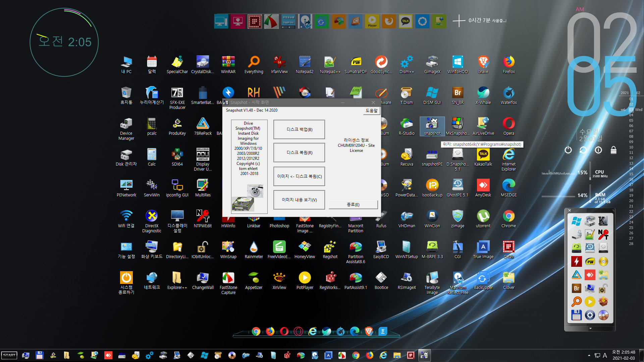This screenshot has width=644, height=362.
Task: Open the Everything search icon
Action: 254,65
